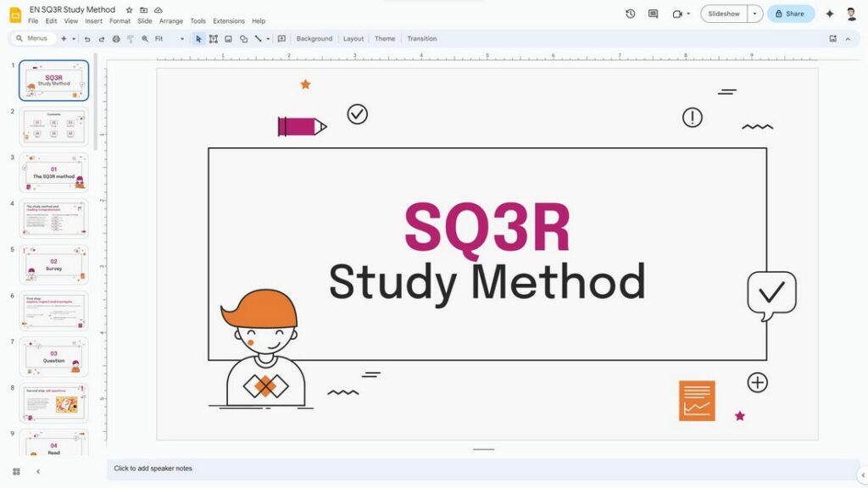The height and width of the screenshot is (488, 868).
Task: Click the Undo icon
Action: [87, 38]
